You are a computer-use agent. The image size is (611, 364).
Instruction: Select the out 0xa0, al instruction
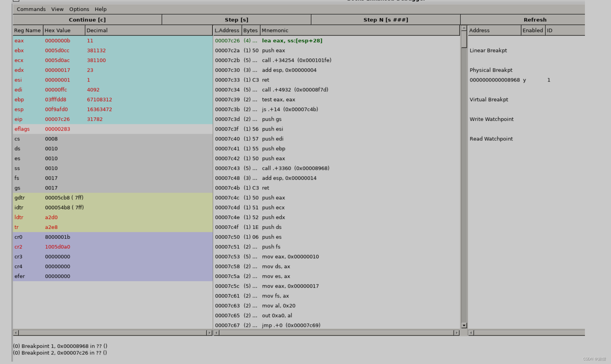(x=337, y=316)
